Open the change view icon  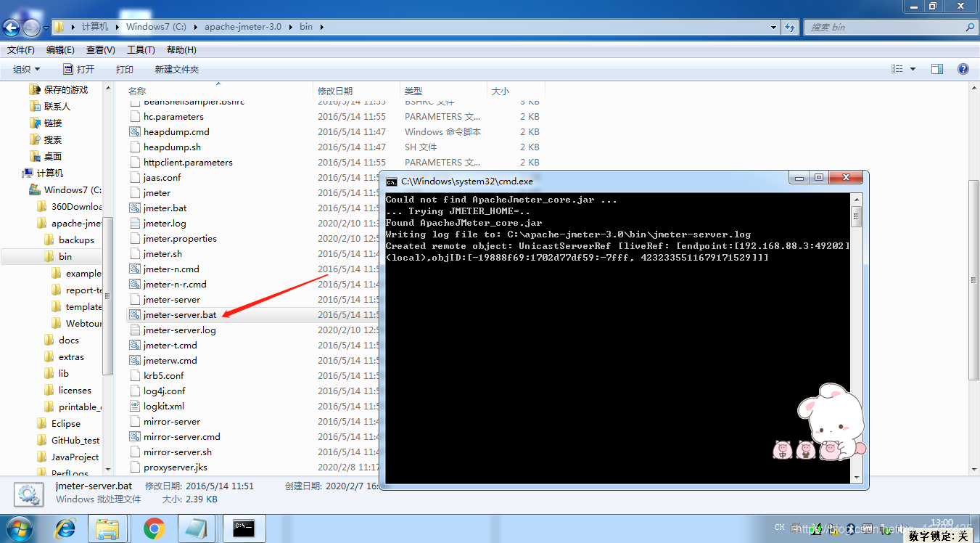pos(897,69)
